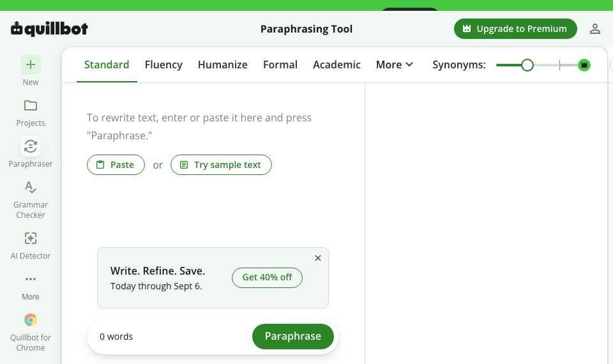Click the "Today through Sept 6." text
This screenshot has height=364, width=613.
pyautogui.click(x=156, y=286)
